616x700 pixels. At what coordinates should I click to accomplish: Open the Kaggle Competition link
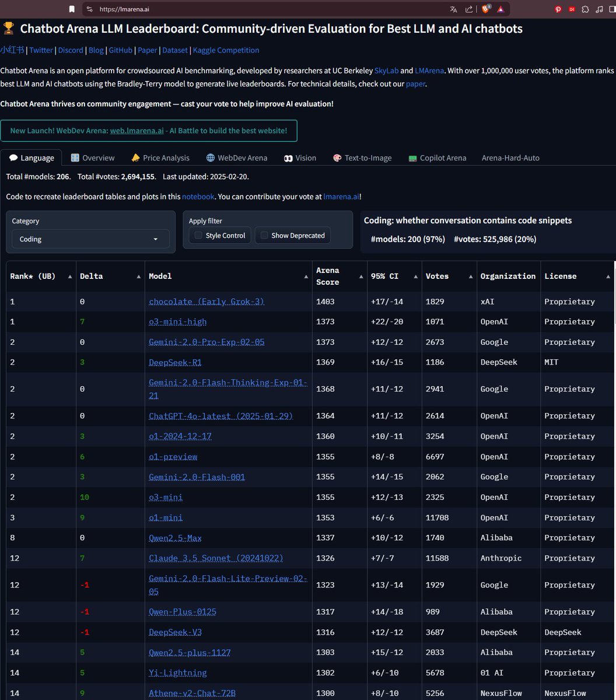tap(226, 50)
